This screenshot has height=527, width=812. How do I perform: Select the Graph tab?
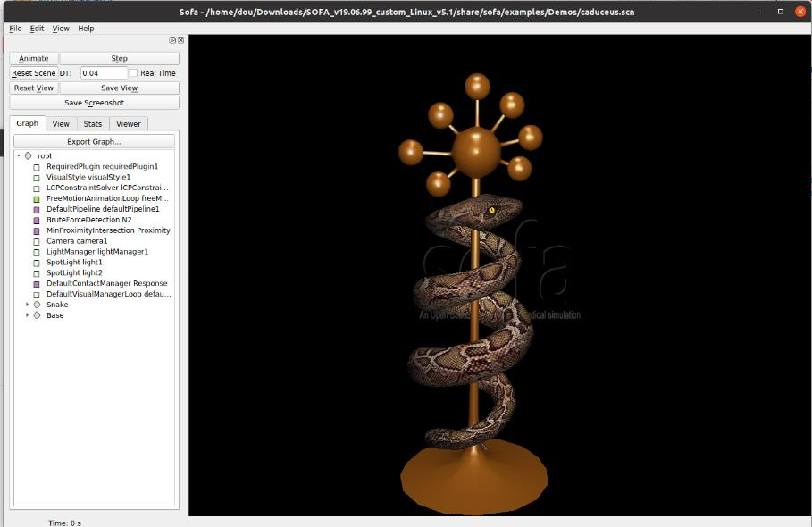(27, 123)
